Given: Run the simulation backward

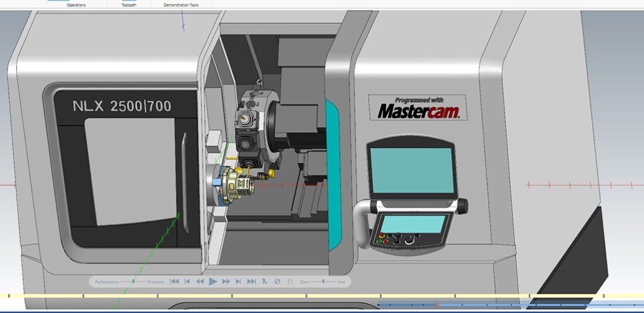Looking at the screenshot, I should pos(200,282).
